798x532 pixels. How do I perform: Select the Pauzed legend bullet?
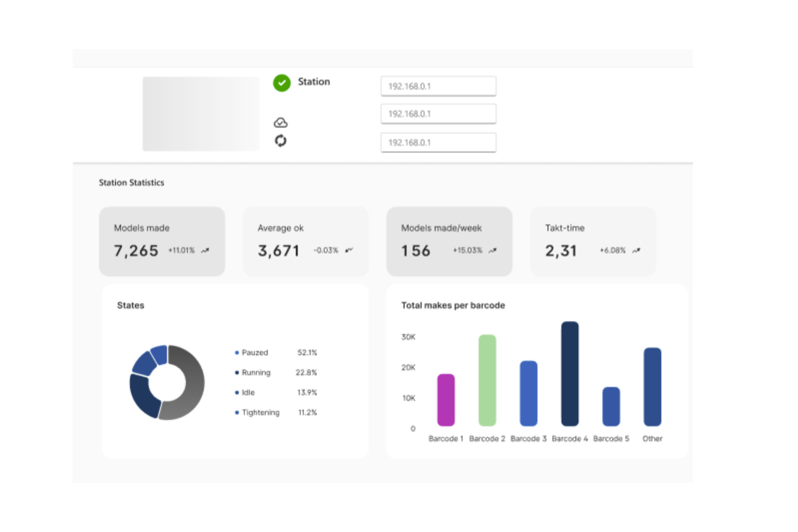point(237,353)
